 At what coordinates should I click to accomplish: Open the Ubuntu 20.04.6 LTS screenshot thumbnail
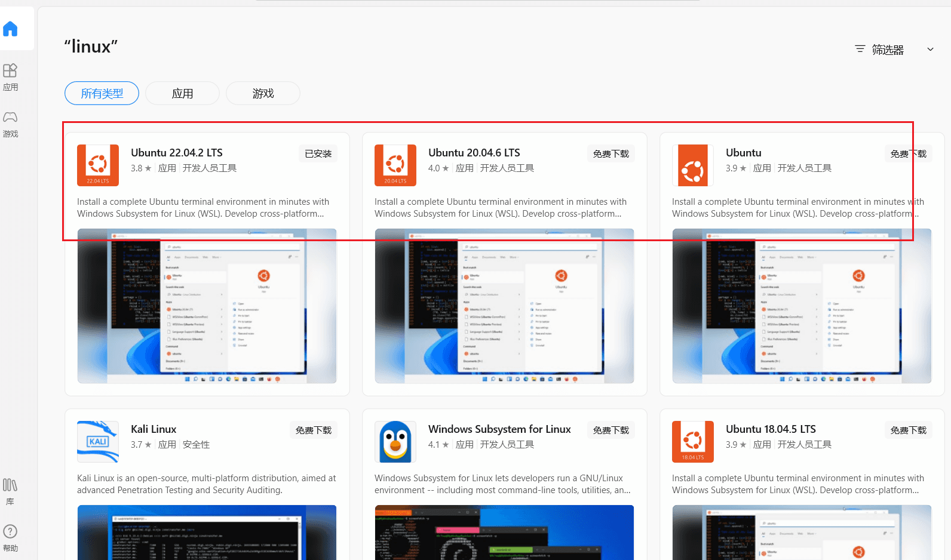pyautogui.click(x=504, y=306)
